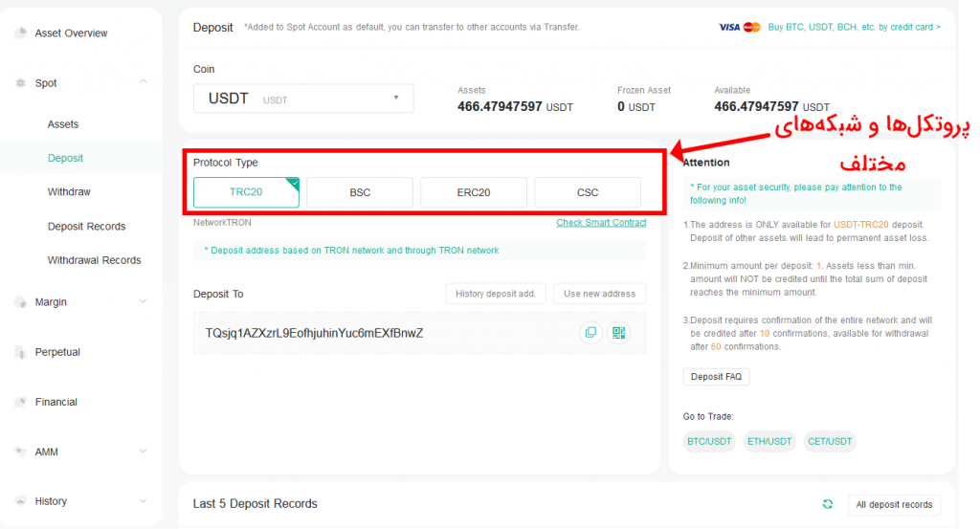Expand the AMM menu chevron
980x529 pixels.
pos(144,451)
